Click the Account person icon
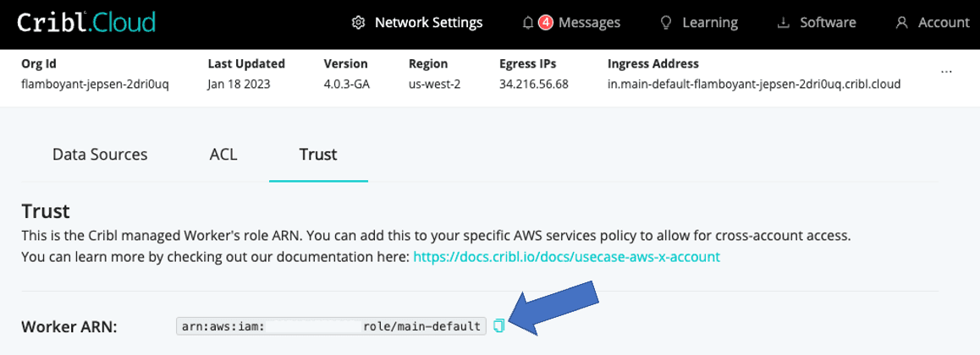 [x=902, y=23]
